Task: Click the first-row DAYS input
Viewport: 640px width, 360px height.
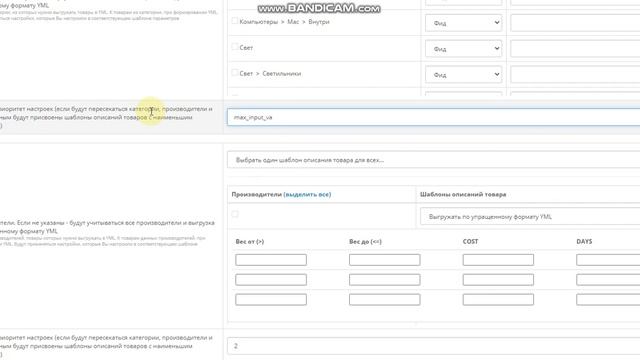Action: 608,260
